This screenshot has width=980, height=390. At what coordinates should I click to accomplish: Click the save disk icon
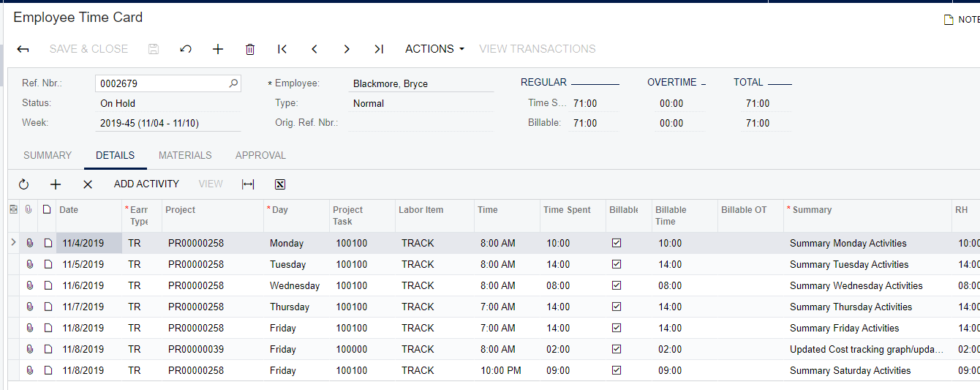pyautogui.click(x=154, y=49)
